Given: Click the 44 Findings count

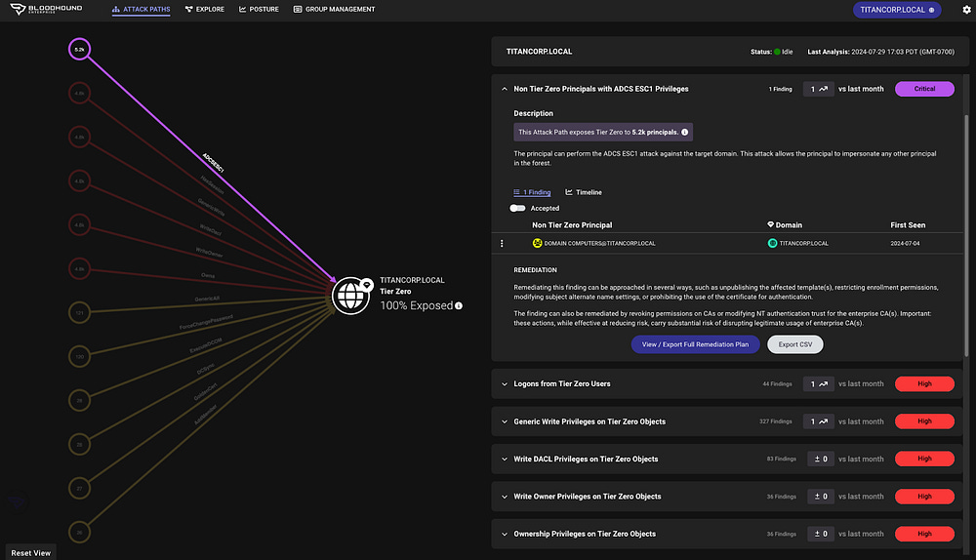Looking at the screenshot, I should coord(778,384).
